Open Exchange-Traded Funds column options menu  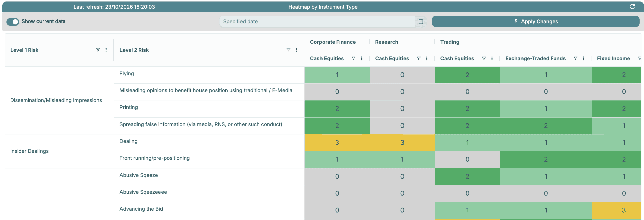pyautogui.click(x=583, y=58)
